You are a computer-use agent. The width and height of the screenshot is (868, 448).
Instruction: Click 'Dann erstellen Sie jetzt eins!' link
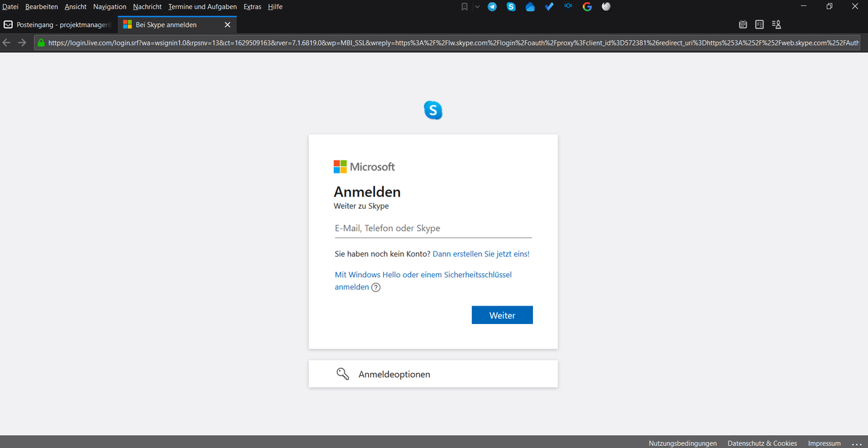(x=481, y=254)
